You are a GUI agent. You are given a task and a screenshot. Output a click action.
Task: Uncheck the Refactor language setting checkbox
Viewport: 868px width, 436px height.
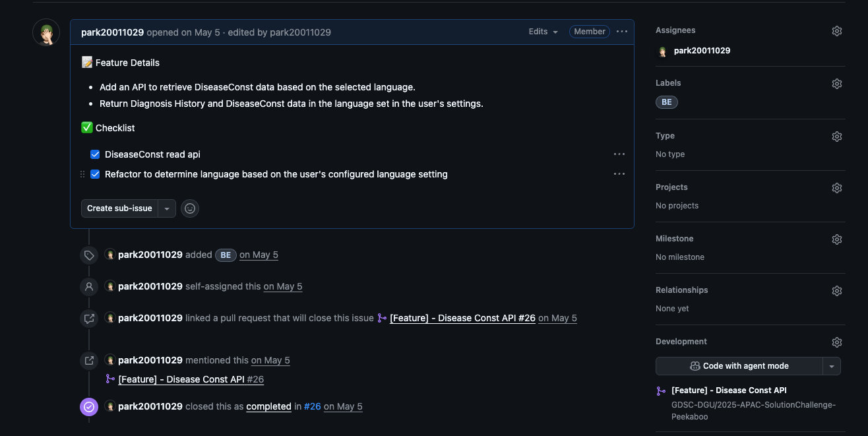pos(95,174)
